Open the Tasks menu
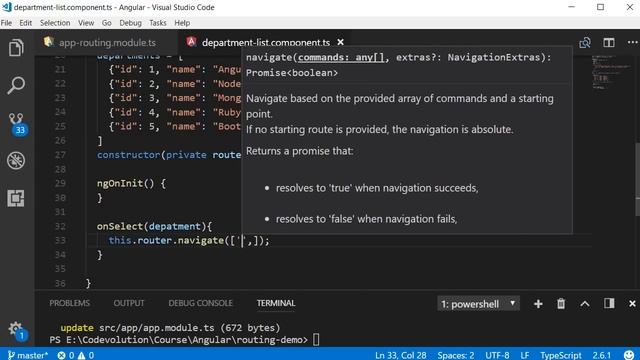 coord(158,23)
